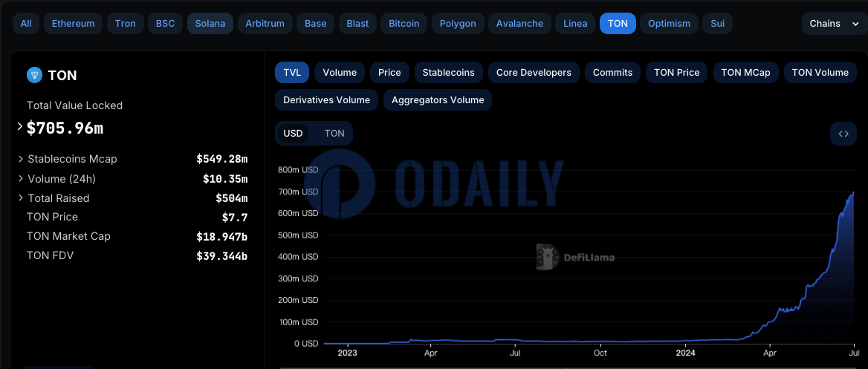
Task: Click the 2024 x-axis label
Action: [x=686, y=353]
